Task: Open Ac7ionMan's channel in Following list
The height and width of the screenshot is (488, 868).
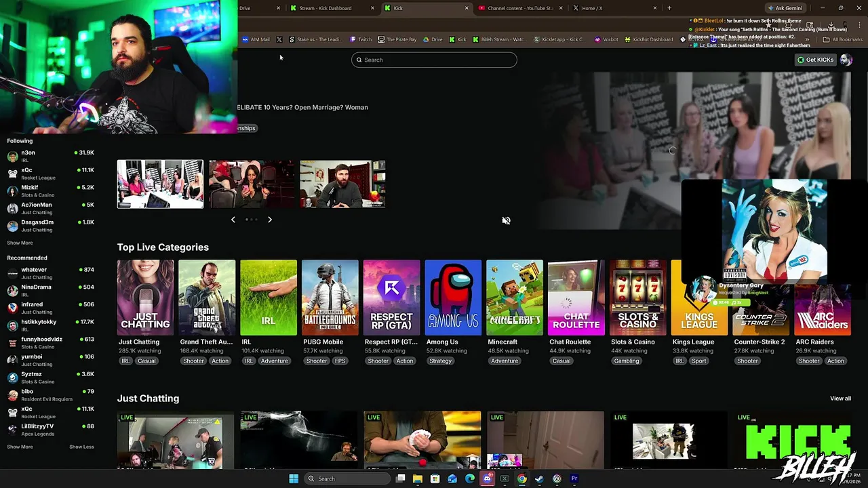Action: 51,209
